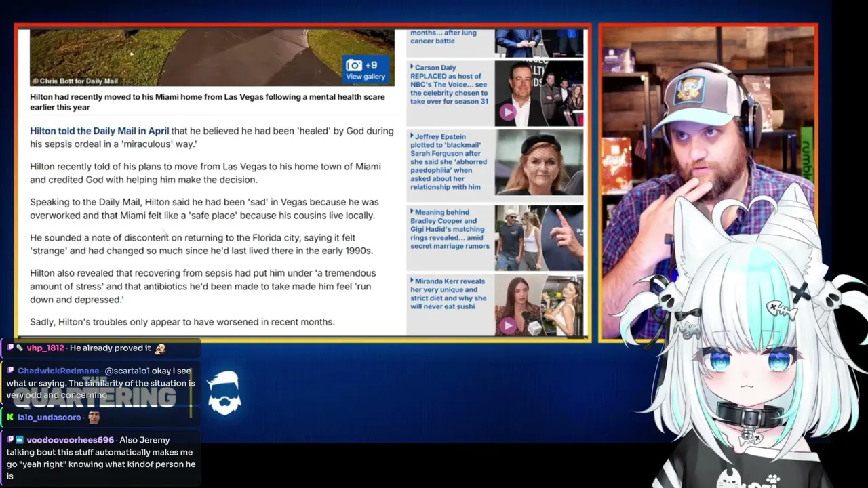Screen dimensions: 868x488
Task: Select the Sarah Ferguson article thumbnail
Action: (x=539, y=163)
